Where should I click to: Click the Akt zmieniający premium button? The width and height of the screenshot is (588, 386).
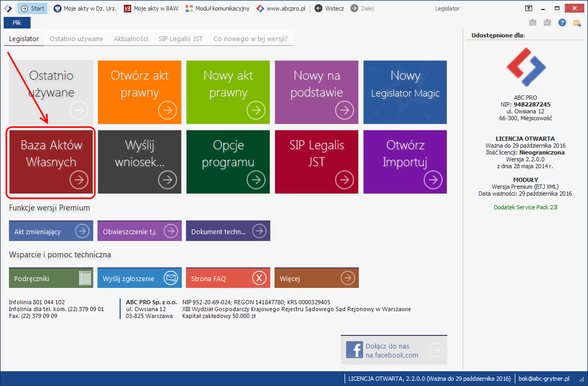coord(51,231)
